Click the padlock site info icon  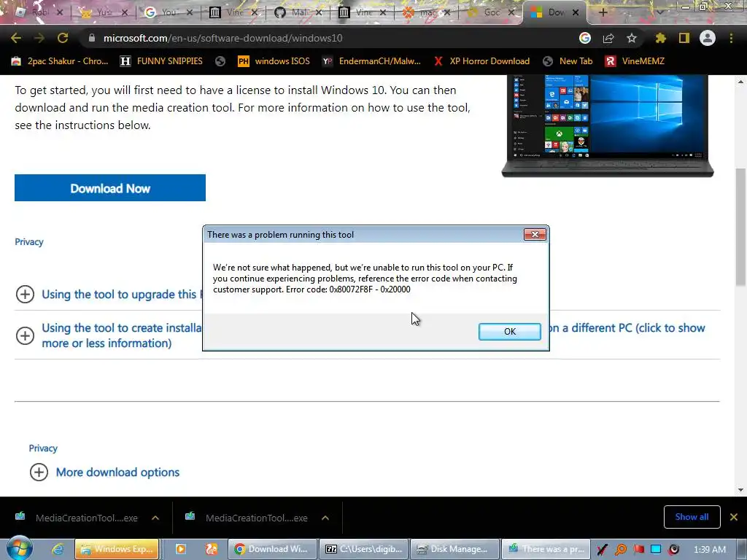[x=91, y=38]
